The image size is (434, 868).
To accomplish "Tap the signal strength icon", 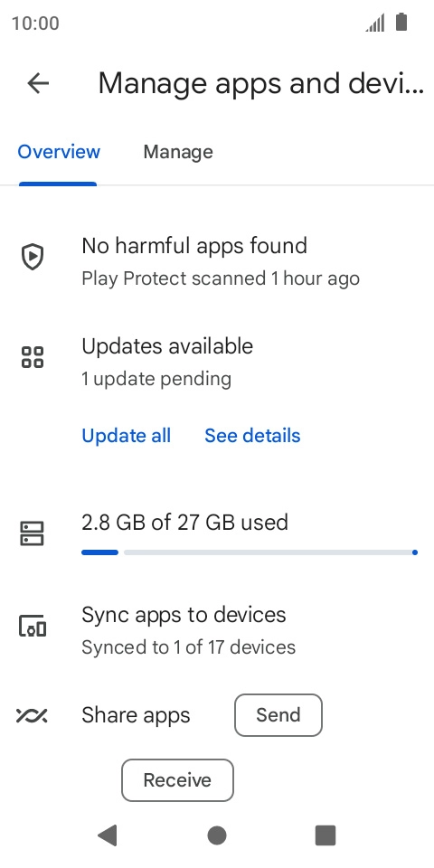I will 375,24.
